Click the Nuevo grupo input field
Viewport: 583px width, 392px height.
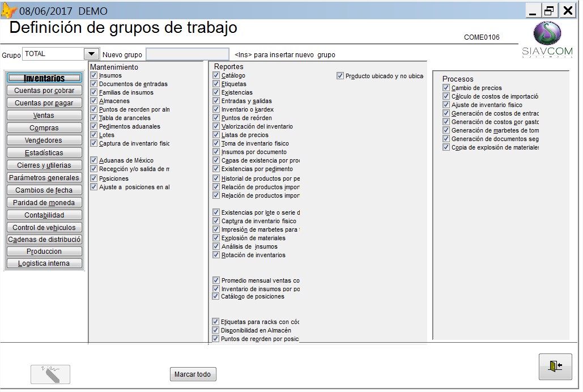[x=188, y=54]
